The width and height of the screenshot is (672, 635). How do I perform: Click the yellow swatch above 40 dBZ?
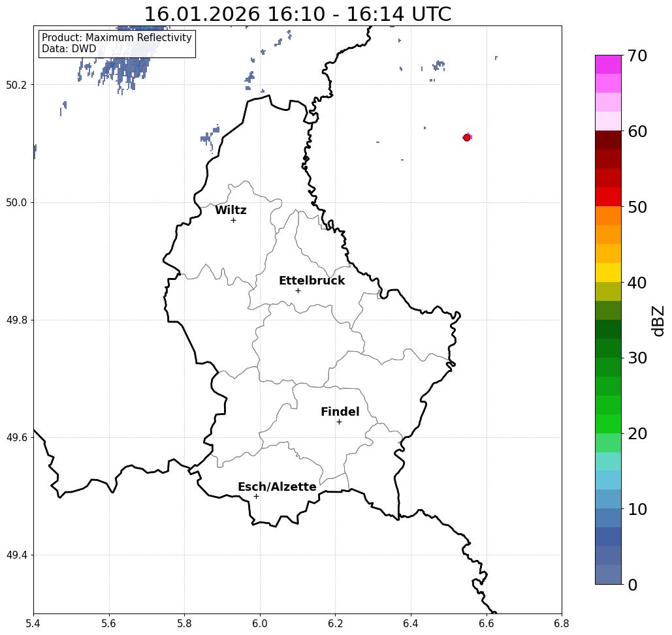[608, 272]
